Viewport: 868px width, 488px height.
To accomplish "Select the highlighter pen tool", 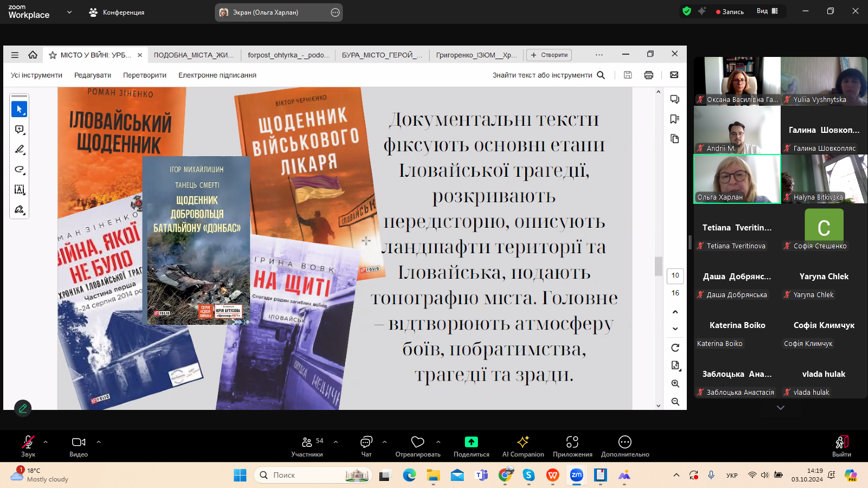I will 20,149.
